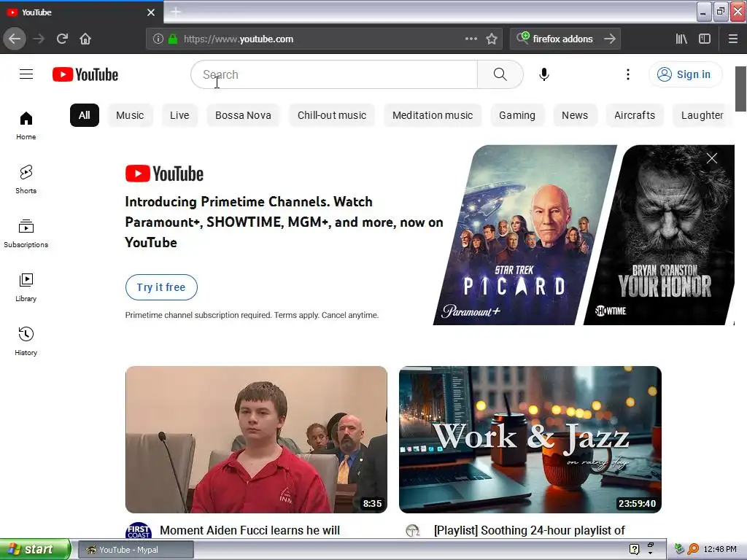Click First Coast channel avatar

139,531
